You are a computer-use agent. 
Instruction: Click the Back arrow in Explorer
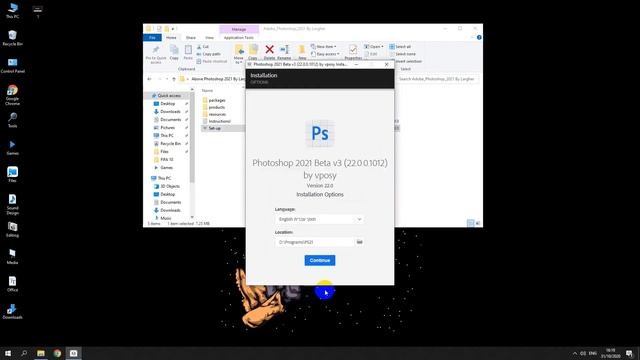click(149, 79)
